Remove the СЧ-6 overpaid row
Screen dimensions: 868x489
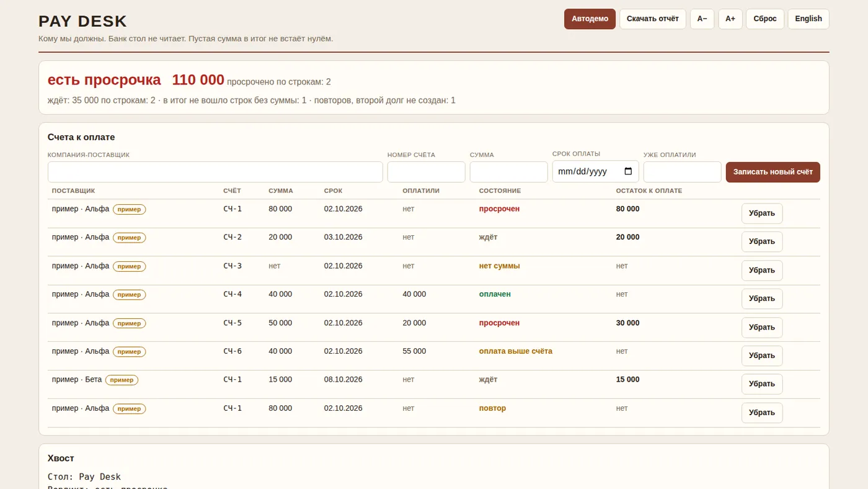click(762, 356)
